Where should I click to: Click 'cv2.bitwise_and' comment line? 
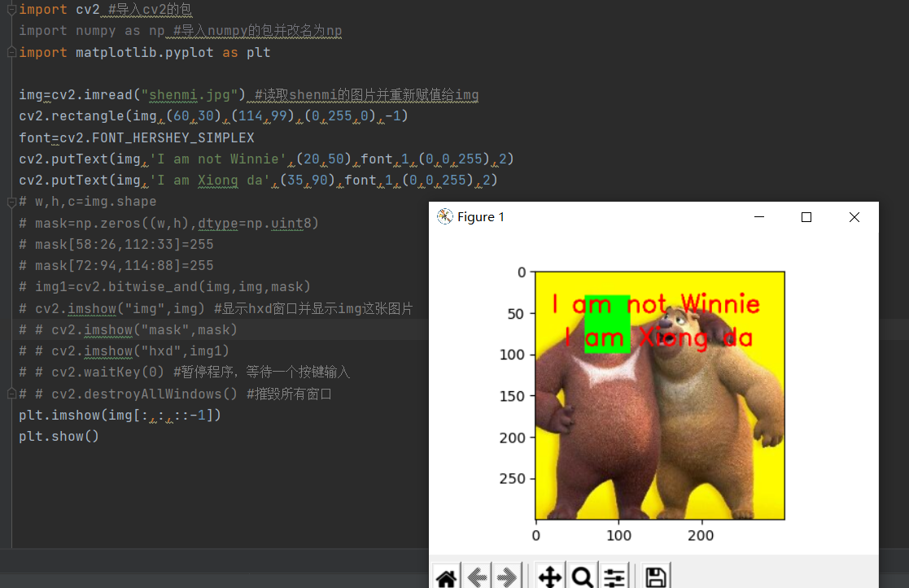164,287
